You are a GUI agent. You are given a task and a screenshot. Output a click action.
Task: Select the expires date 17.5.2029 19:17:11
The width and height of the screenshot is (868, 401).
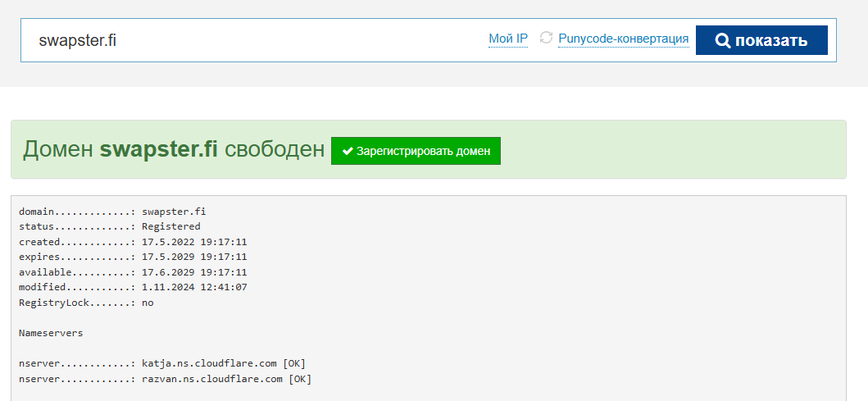pyautogui.click(x=194, y=257)
